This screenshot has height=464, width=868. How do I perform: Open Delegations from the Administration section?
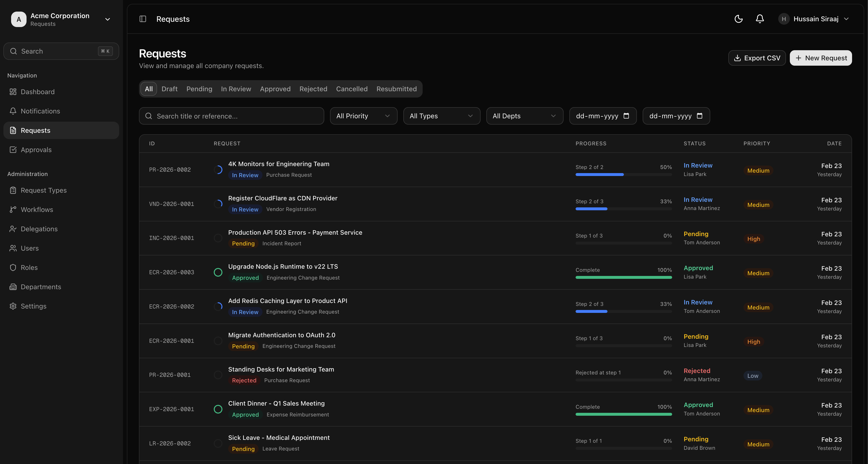coord(39,229)
